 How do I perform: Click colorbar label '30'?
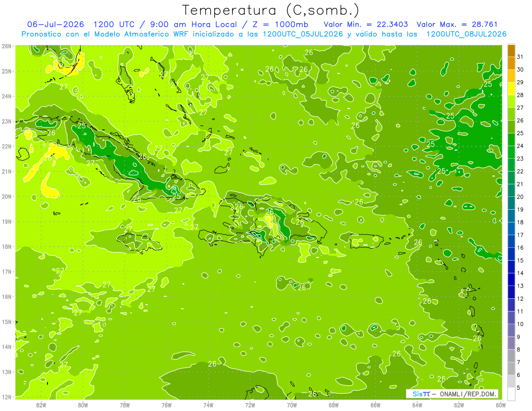click(x=520, y=70)
